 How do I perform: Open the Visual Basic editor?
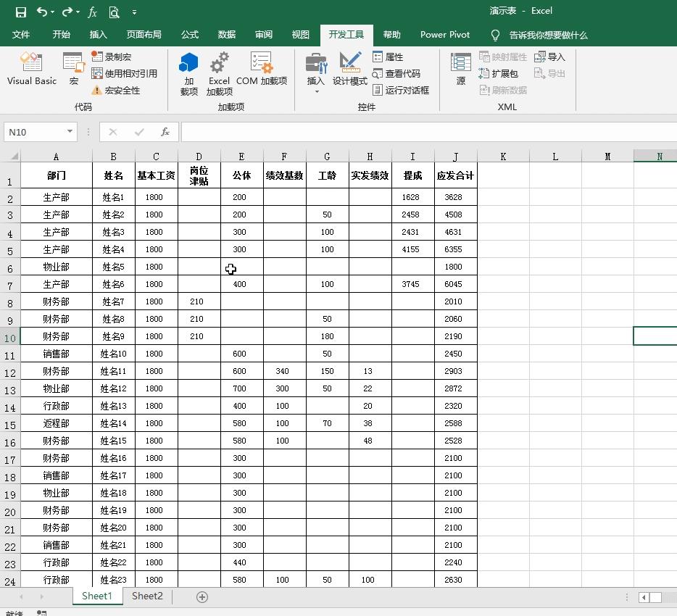point(32,70)
